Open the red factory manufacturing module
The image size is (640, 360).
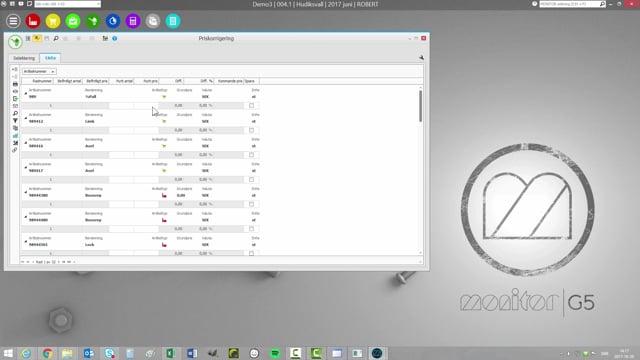tap(33, 21)
